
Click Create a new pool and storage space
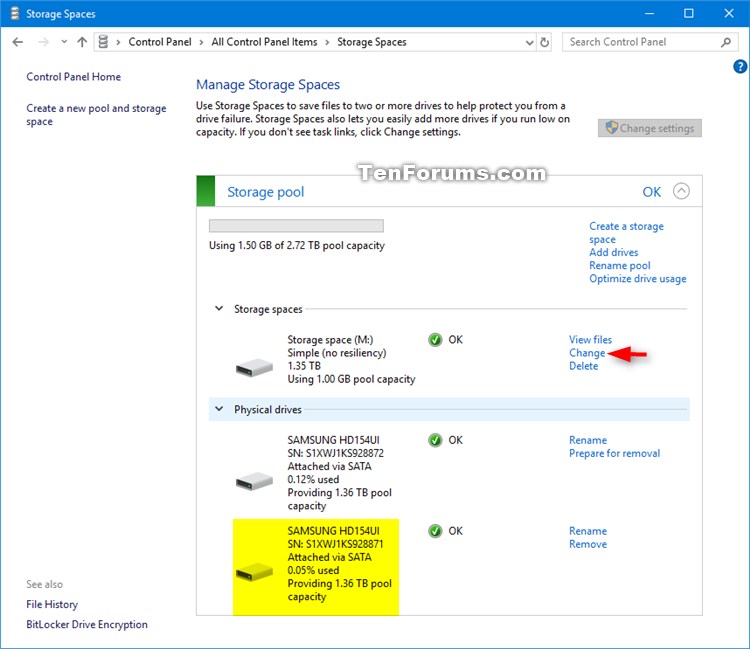click(x=96, y=115)
